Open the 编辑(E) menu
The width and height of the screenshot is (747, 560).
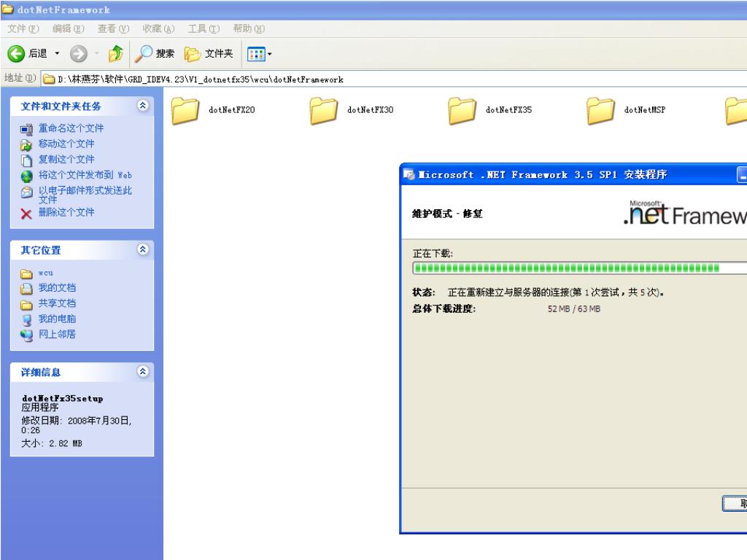pyautogui.click(x=68, y=28)
